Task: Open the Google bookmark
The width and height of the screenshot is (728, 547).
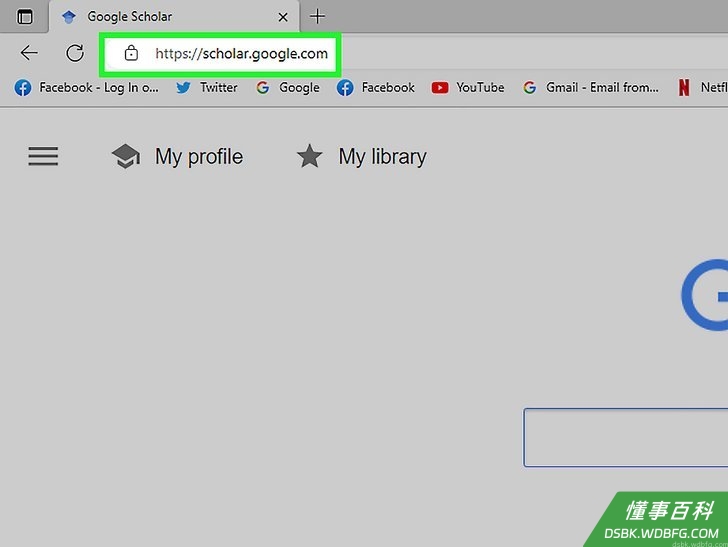Action: click(287, 87)
